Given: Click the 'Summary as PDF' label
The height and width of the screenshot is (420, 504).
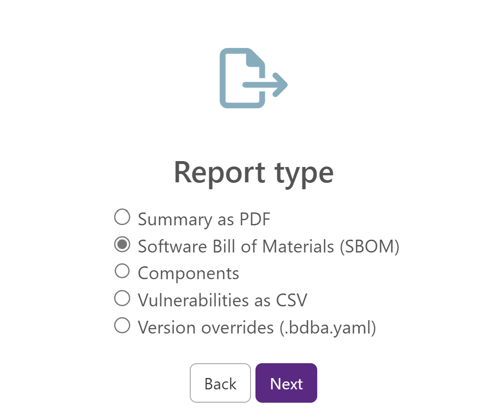Looking at the screenshot, I should coord(204,220).
